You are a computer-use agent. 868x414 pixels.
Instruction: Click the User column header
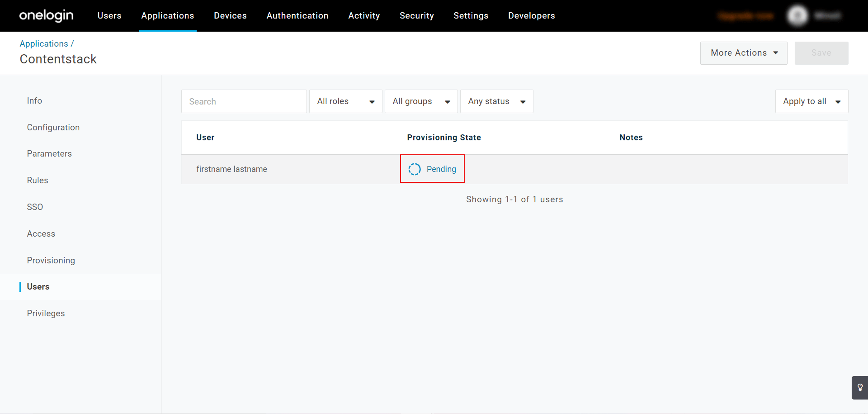tap(205, 137)
